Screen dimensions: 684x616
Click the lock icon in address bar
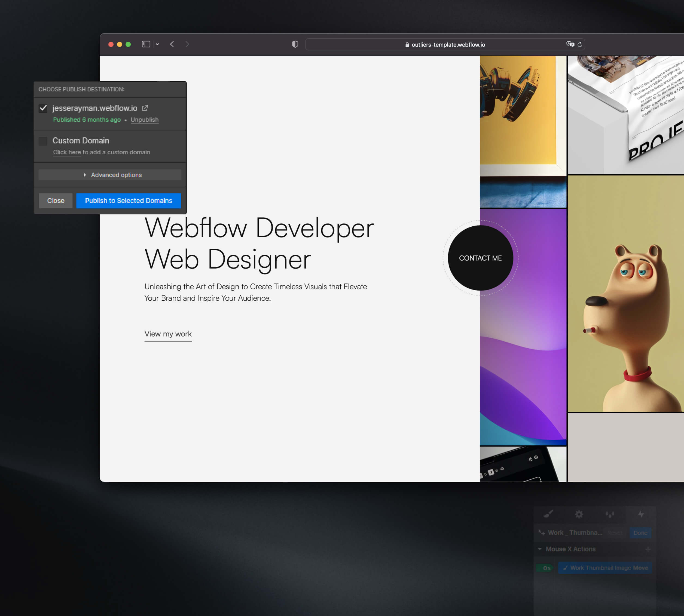[407, 45]
